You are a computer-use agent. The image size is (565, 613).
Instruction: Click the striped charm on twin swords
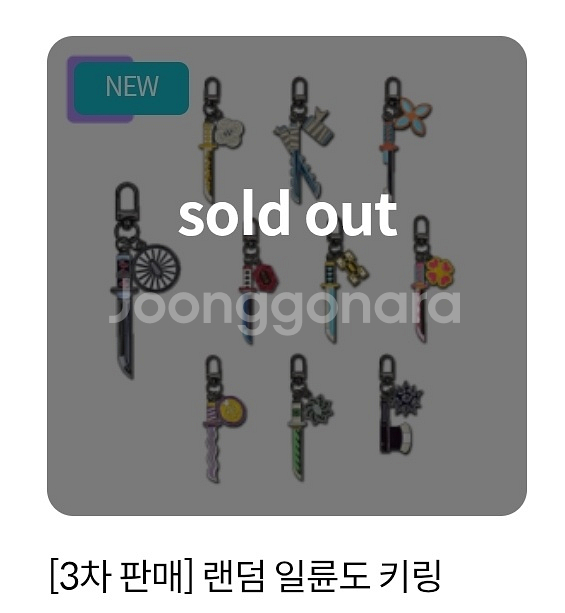pyautogui.click(x=318, y=127)
